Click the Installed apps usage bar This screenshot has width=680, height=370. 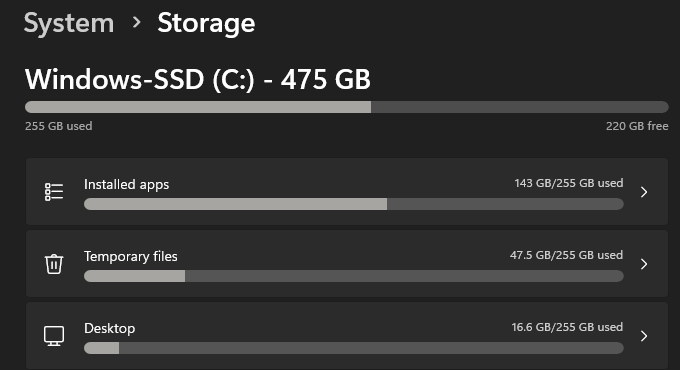[x=354, y=204]
